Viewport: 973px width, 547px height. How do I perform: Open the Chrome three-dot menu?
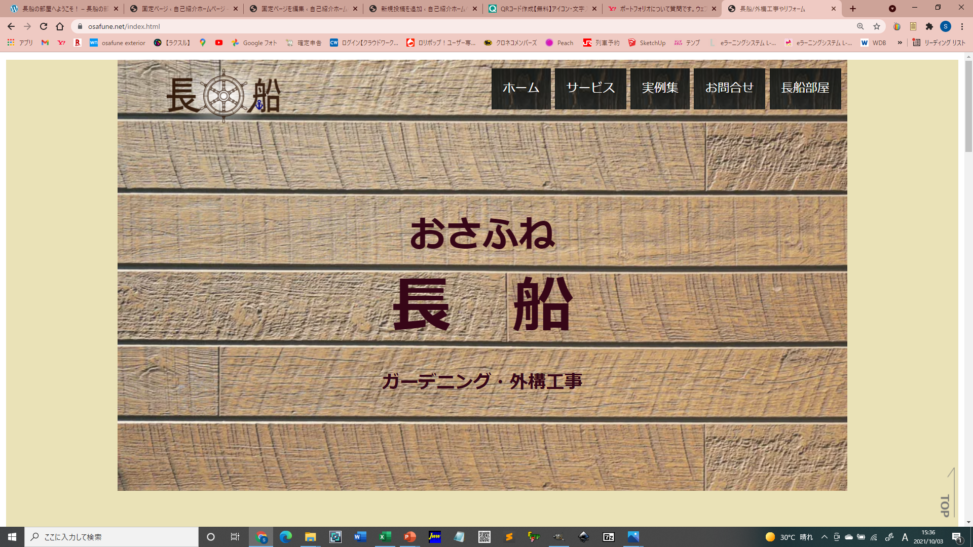[x=961, y=27]
